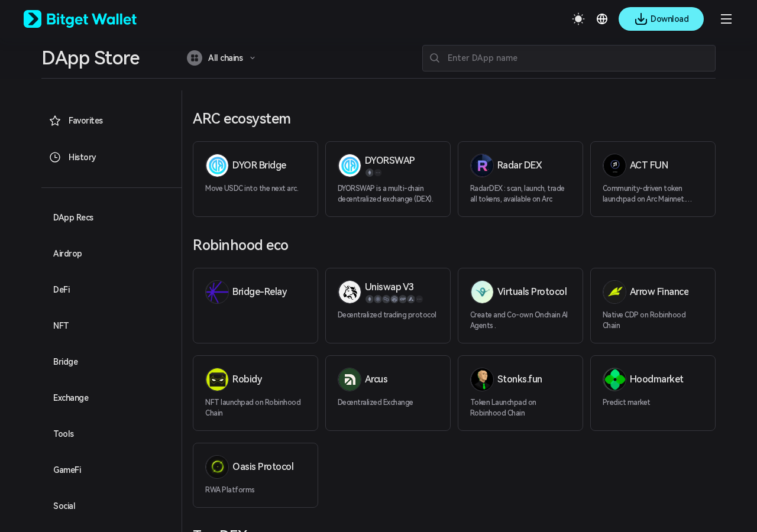Viewport: 757px width, 532px height.
Task: Open the ACT FUN title
Action: pyautogui.click(x=649, y=166)
